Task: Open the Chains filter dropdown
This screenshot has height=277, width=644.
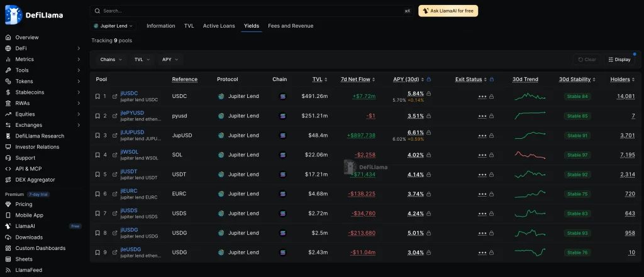Action: pyautogui.click(x=111, y=60)
